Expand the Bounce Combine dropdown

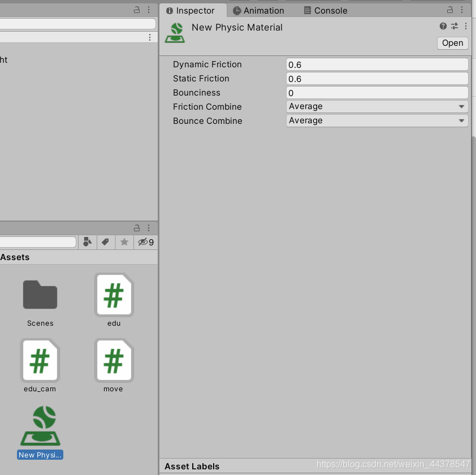[x=377, y=121]
